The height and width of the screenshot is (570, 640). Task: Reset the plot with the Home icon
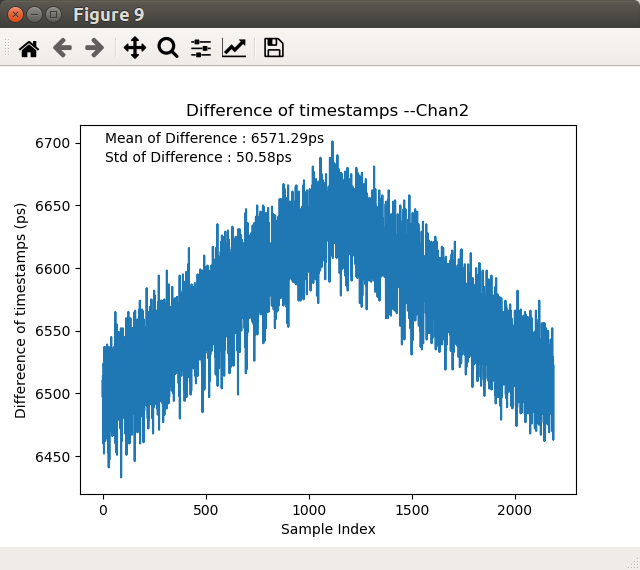coord(29,48)
